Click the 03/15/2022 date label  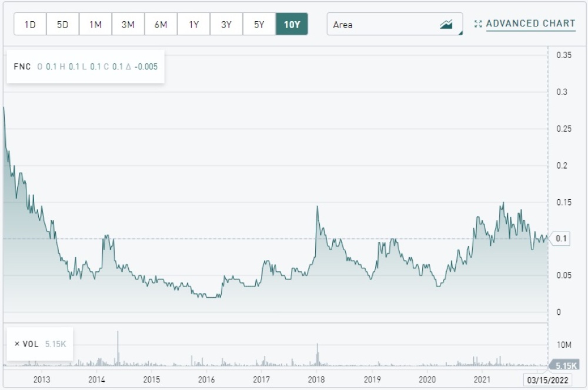tap(547, 380)
